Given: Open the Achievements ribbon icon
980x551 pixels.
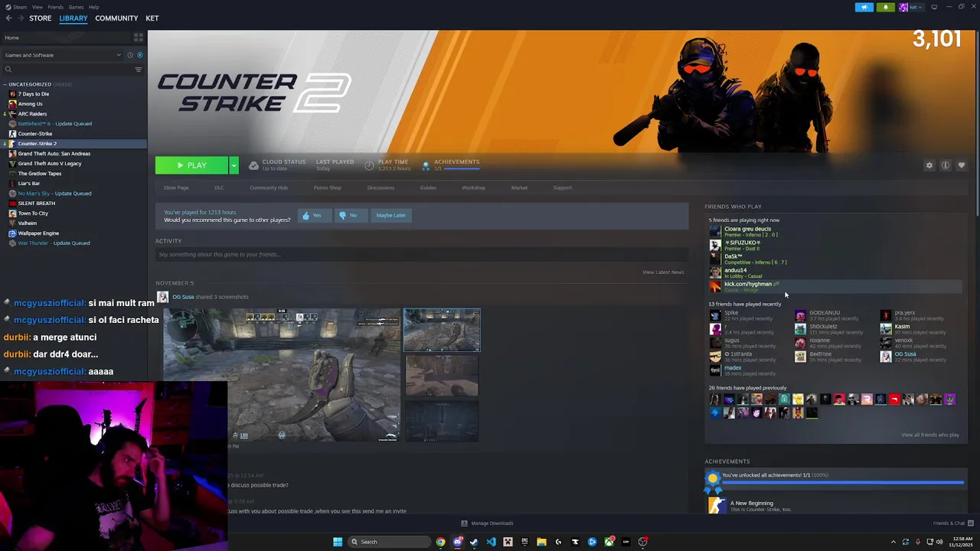Looking at the screenshot, I should pyautogui.click(x=426, y=165).
